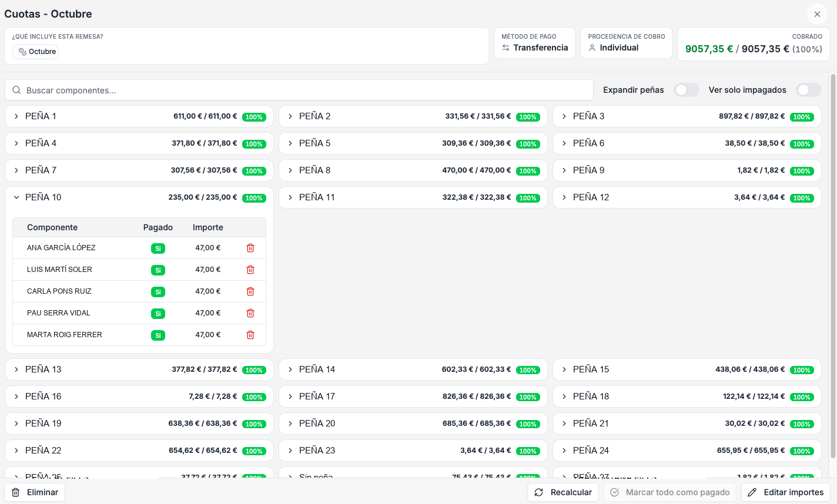Image resolution: width=837 pixels, height=504 pixels.
Task: Click Marcar todo como pagado
Action: point(670,492)
